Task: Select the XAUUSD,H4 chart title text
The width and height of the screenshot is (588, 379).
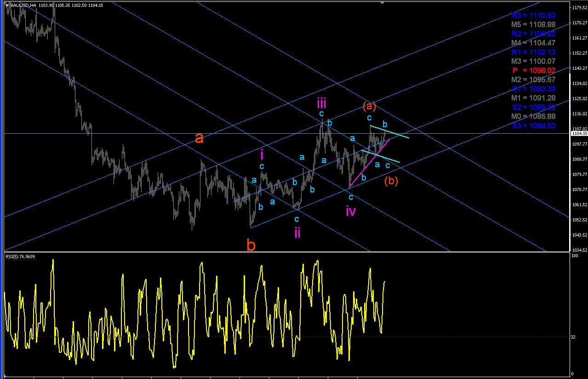Action: pyautogui.click(x=23, y=5)
